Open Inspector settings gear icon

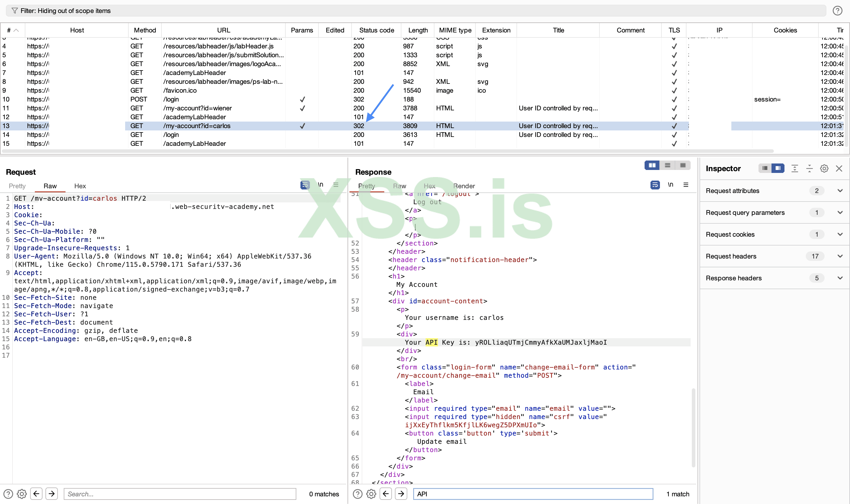(824, 168)
